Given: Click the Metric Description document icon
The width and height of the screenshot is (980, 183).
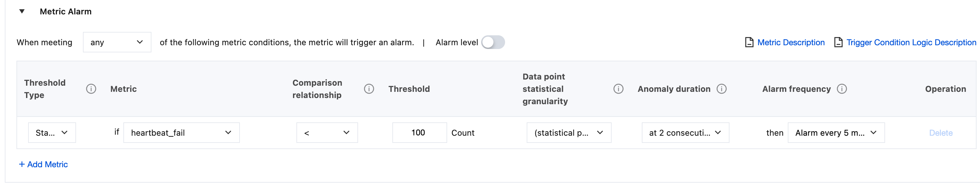Looking at the screenshot, I should 749,42.
